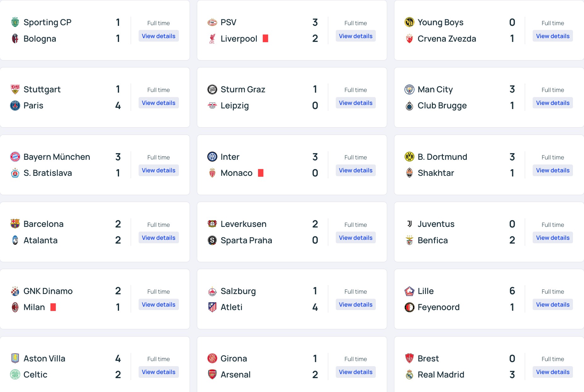Click the Barcelona crest icon
Image resolution: width=584 pixels, height=392 pixels.
pos(15,224)
